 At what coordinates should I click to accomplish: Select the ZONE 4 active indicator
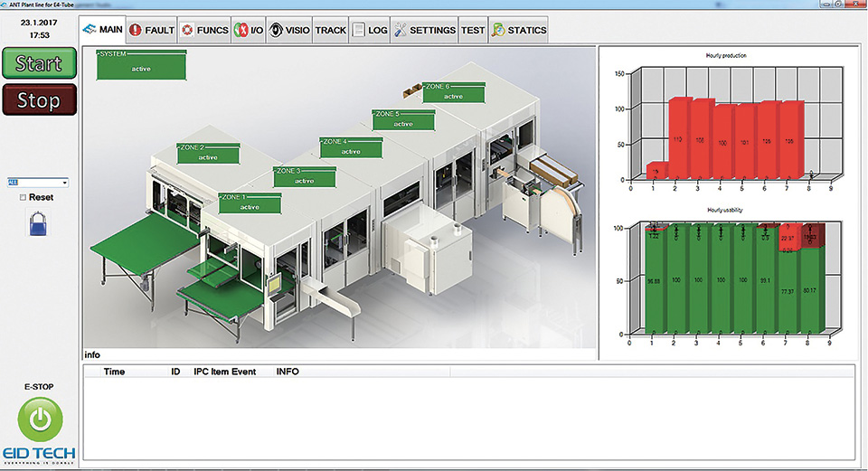tap(351, 147)
